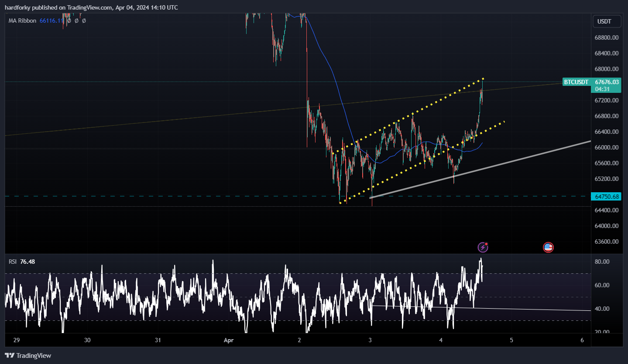This screenshot has width=628, height=364.
Task: Click the 68400.00 price axis label
Action: pyautogui.click(x=607, y=53)
